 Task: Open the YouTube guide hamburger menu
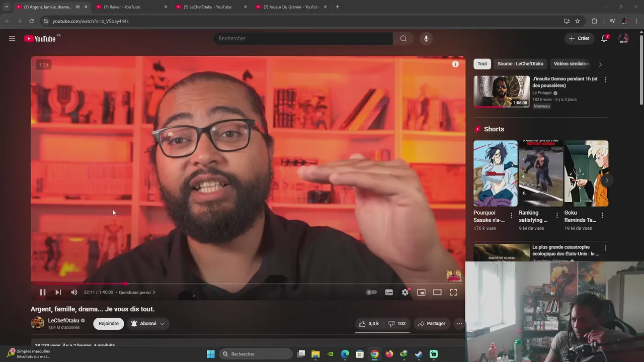click(x=12, y=38)
